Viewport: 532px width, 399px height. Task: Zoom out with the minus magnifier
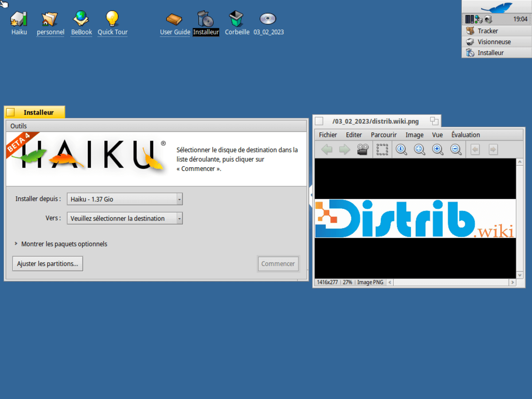[456, 149]
